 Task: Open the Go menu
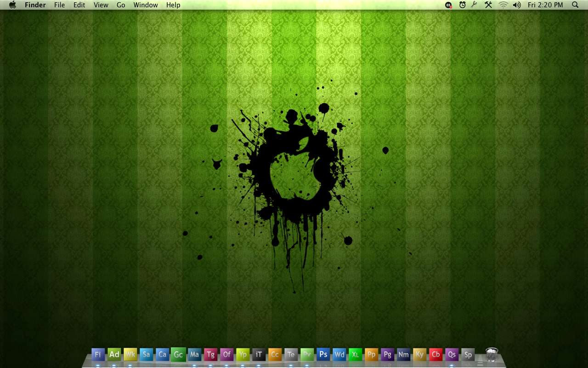(x=121, y=5)
